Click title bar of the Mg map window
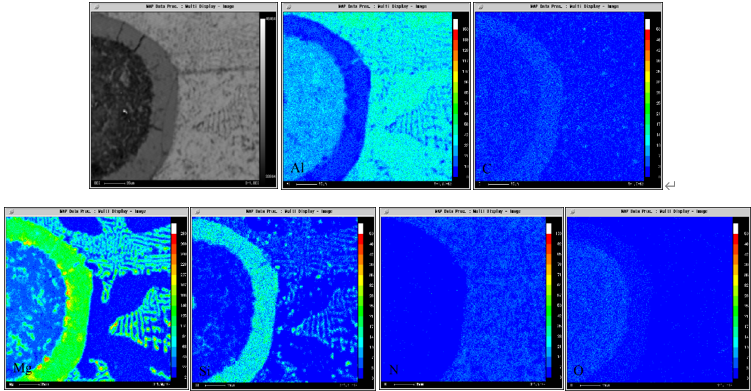This screenshot has width=751, height=391. [96, 211]
